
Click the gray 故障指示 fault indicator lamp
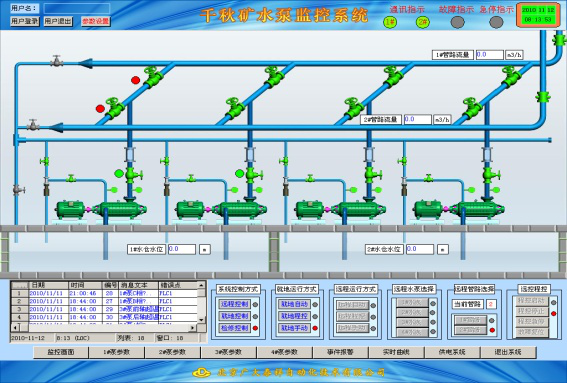click(457, 22)
